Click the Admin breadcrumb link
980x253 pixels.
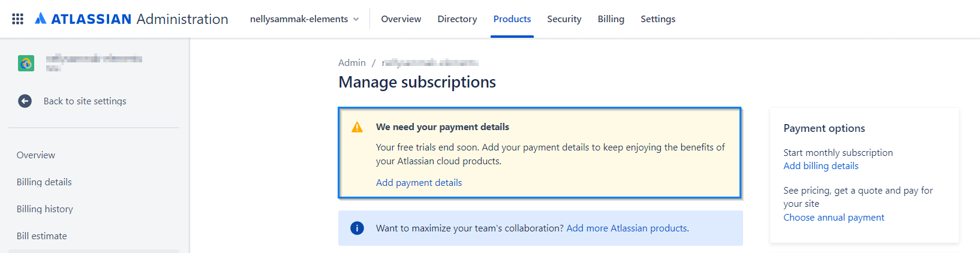[351, 63]
